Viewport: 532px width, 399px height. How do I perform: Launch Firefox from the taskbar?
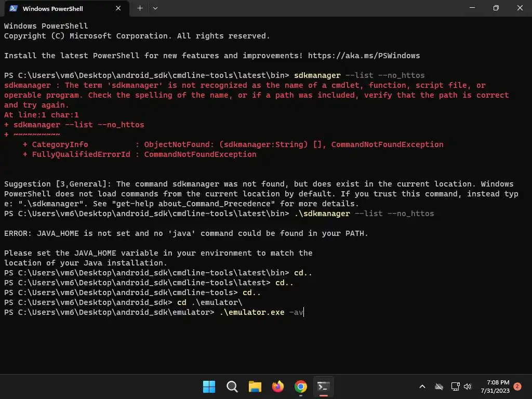(x=278, y=387)
